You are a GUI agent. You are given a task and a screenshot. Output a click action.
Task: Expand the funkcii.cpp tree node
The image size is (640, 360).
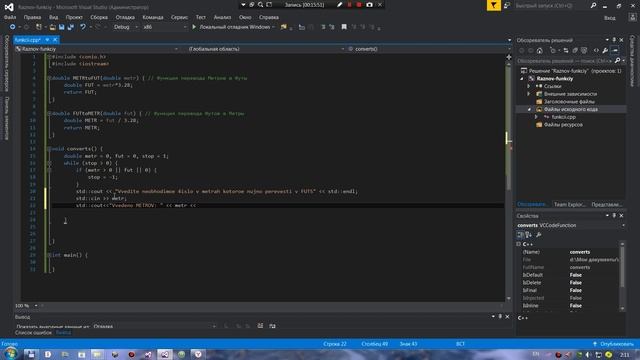click(536, 117)
